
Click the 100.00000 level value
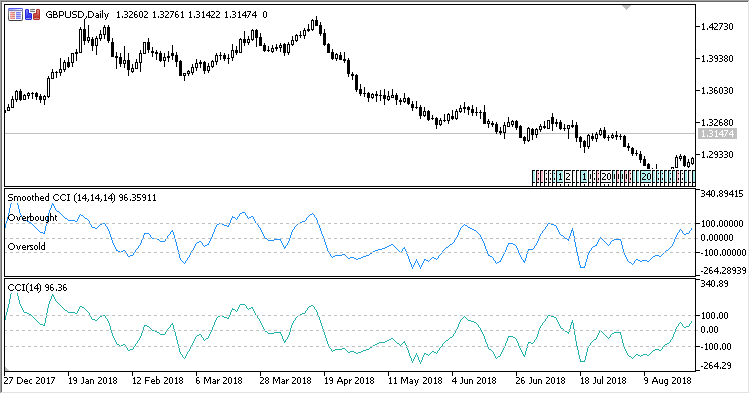pos(722,224)
